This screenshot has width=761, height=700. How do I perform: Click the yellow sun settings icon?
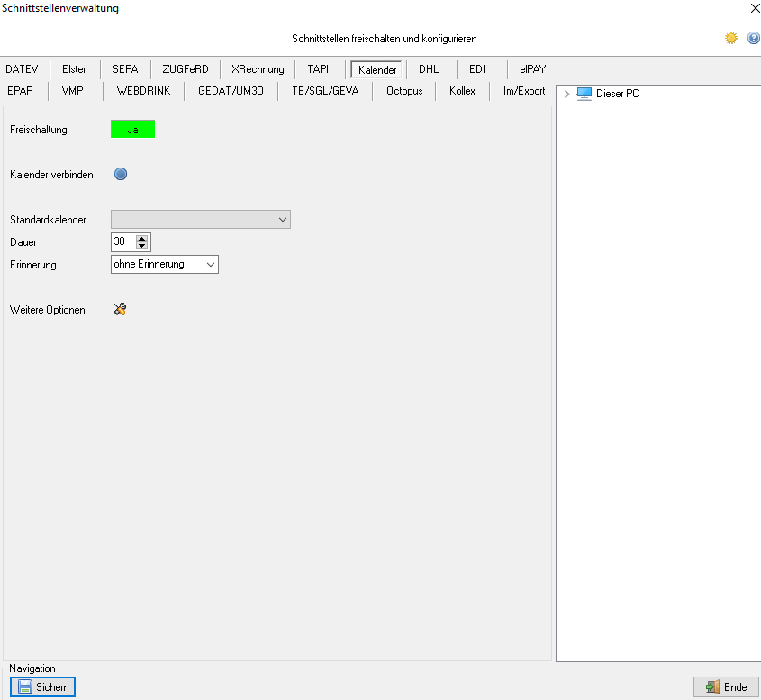tap(731, 39)
